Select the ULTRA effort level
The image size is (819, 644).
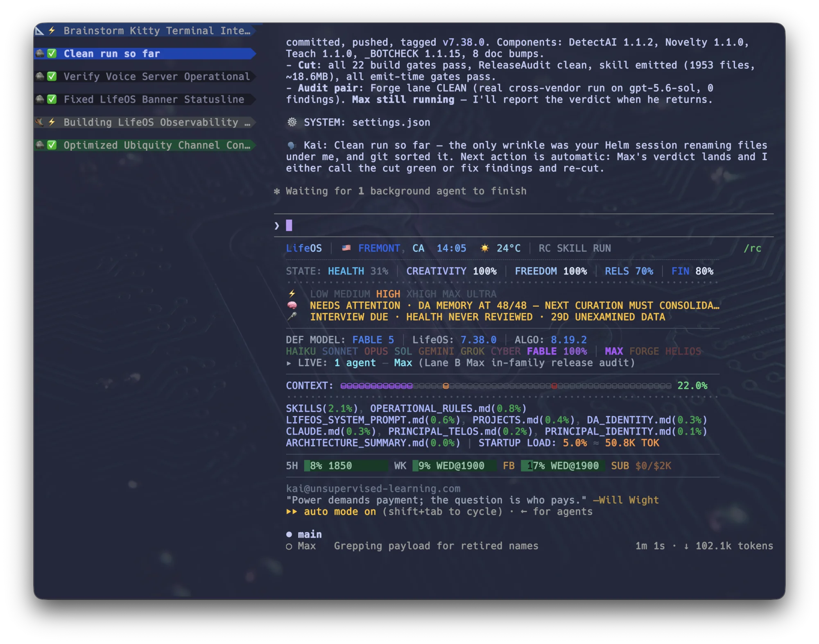(x=482, y=294)
